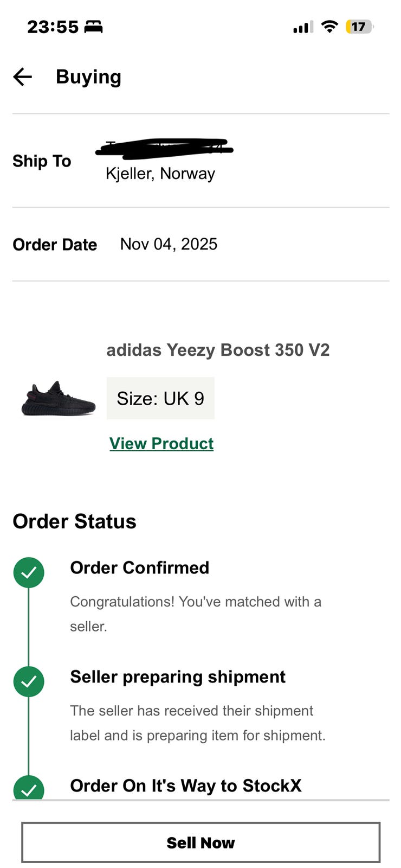Tap the Seller preparing shipment step title
This screenshot has width=401, height=868.
[x=178, y=676]
